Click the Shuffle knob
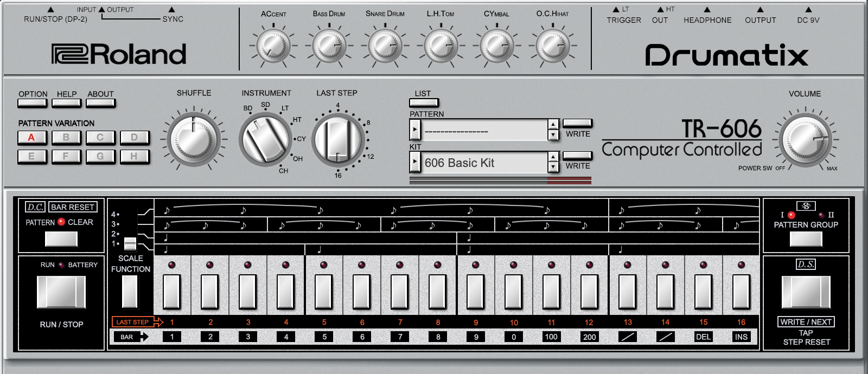 pyautogui.click(x=194, y=139)
